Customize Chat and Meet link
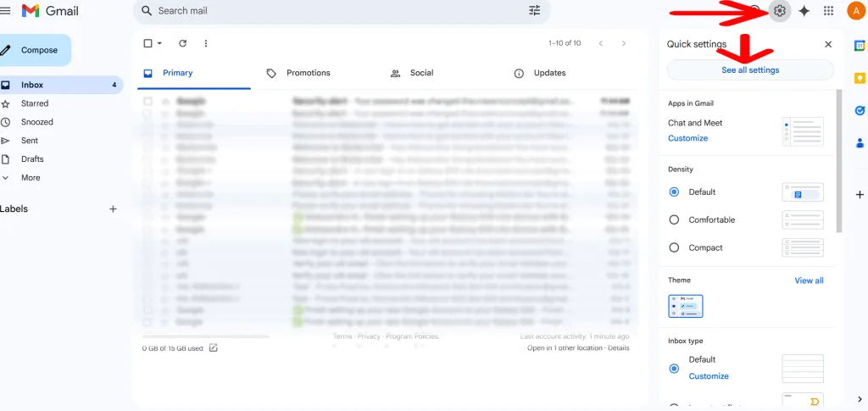This screenshot has width=868, height=411. tap(687, 138)
